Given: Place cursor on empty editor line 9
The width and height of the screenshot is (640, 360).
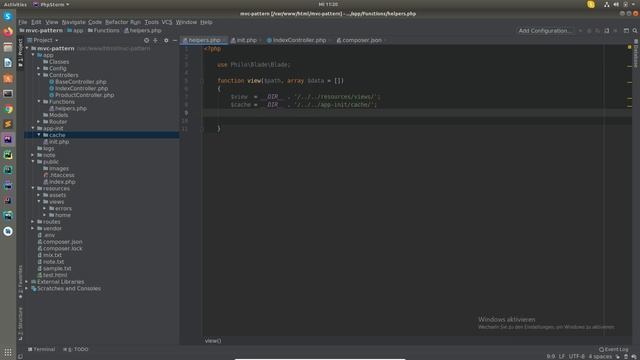Looking at the screenshot, I should point(416,113).
